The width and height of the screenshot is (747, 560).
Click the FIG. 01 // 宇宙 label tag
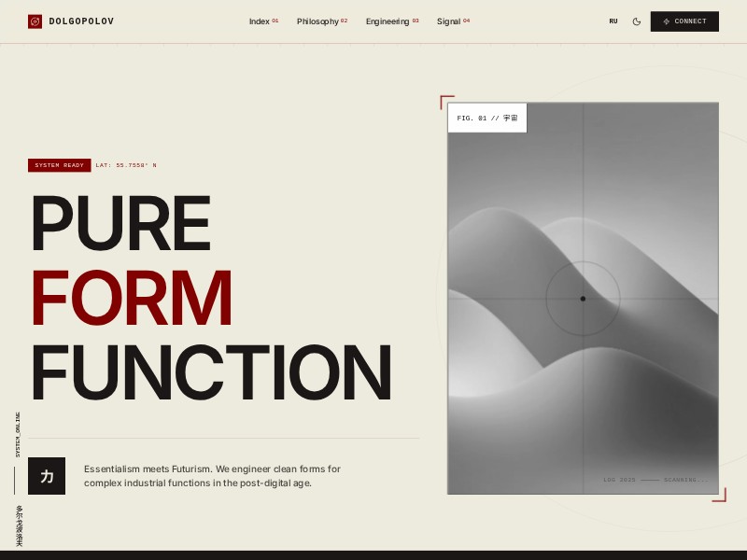486,118
